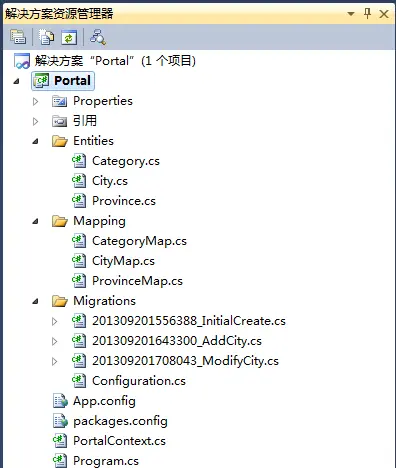The image size is (396, 468).
Task: Select the packages.config file
Action: [x=120, y=421]
